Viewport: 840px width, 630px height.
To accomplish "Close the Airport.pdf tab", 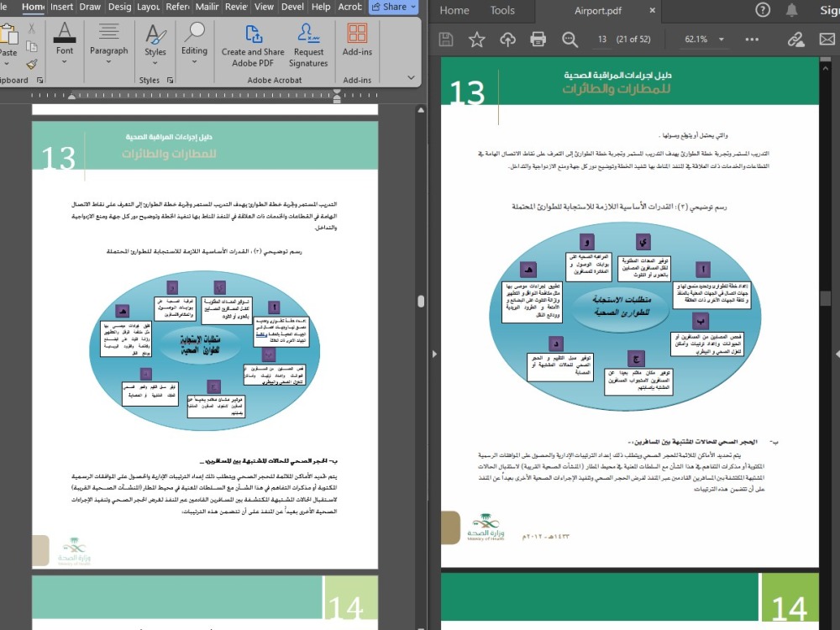I will [x=652, y=10].
